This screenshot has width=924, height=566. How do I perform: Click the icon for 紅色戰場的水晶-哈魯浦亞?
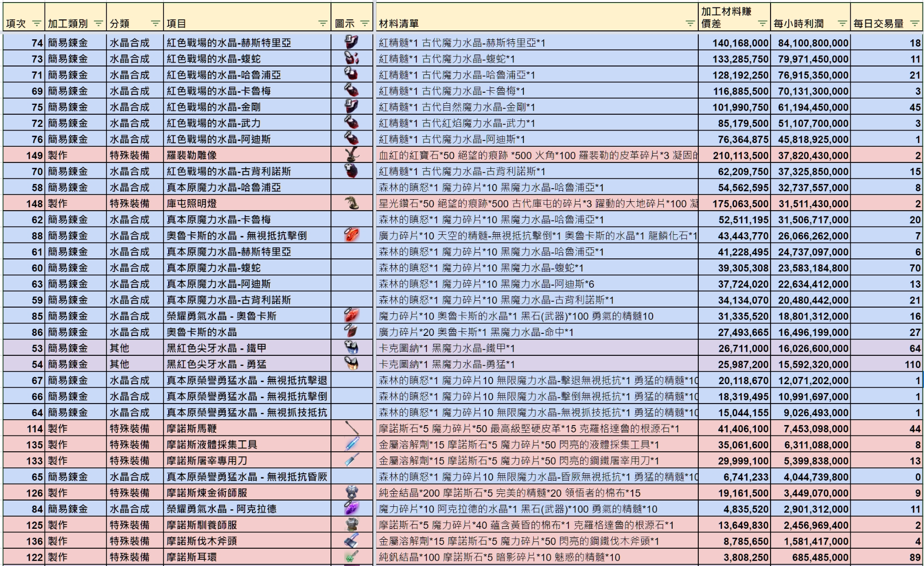(x=351, y=74)
